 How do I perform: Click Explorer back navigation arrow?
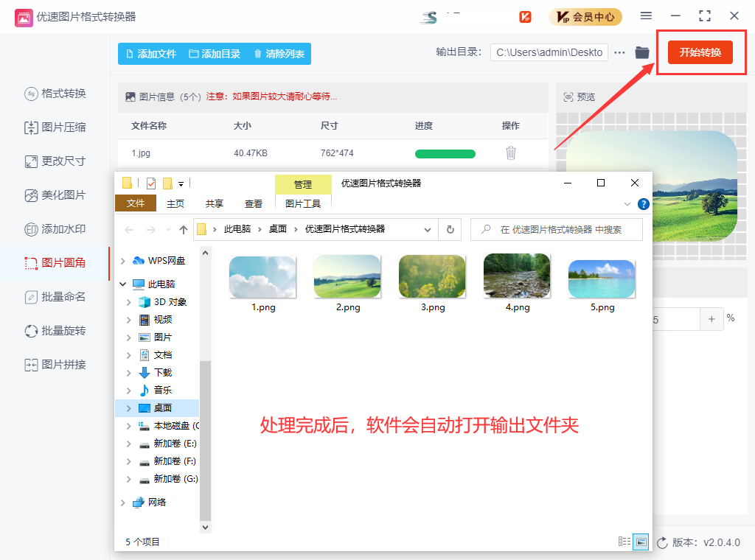[129, 230]
